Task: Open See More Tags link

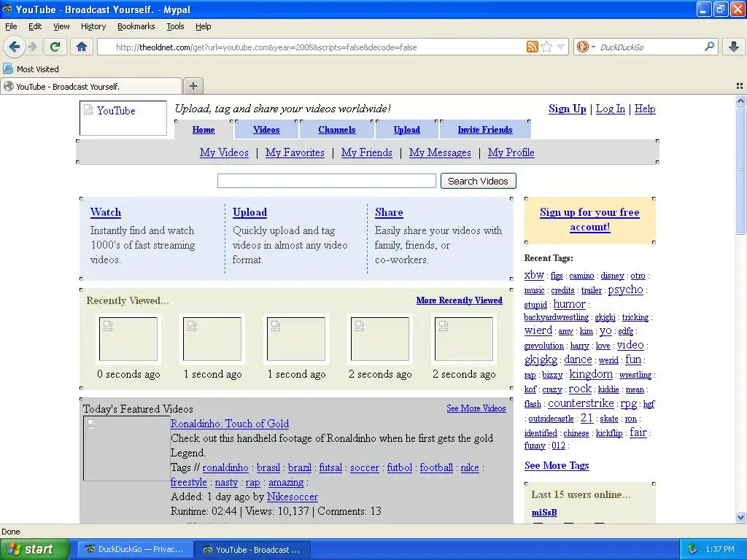Action: coord(557,465)
